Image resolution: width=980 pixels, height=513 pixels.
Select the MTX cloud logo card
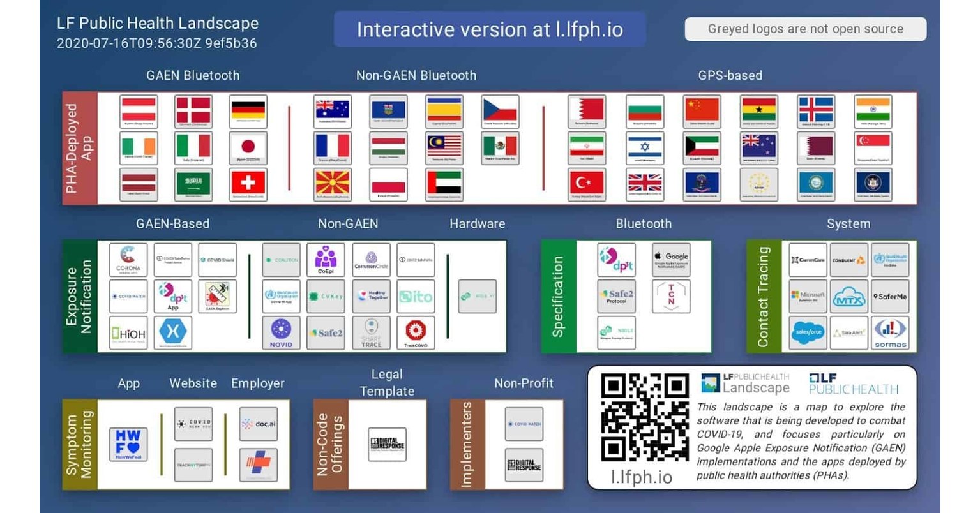pyautogui.click(x=849, y=296)
